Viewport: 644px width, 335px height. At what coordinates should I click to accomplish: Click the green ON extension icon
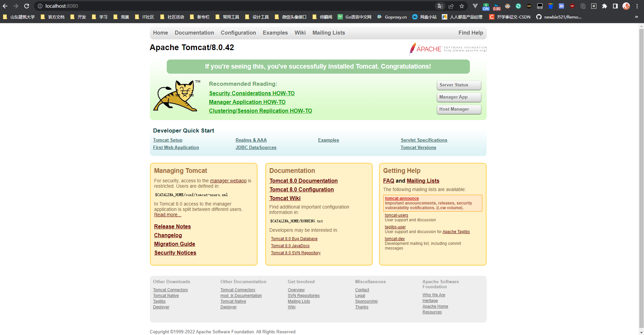[x=486, y=7]
